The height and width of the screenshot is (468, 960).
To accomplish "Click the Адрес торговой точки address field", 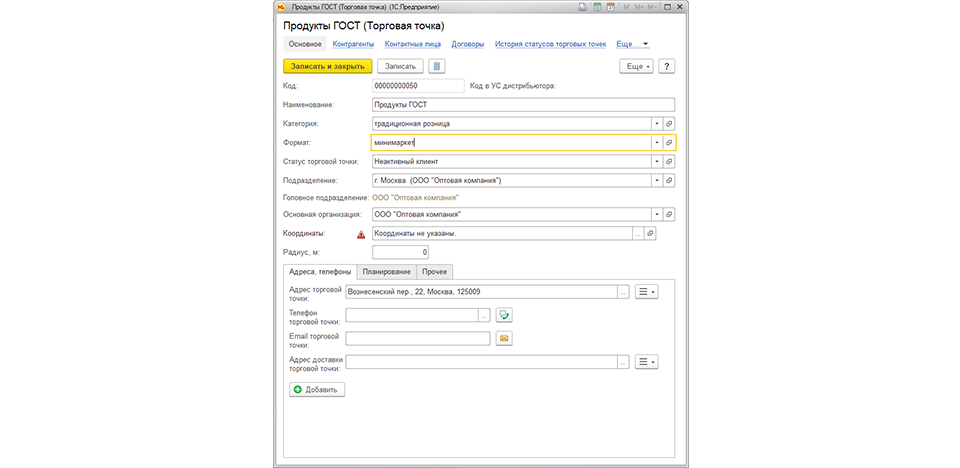I will (x=481, y=292).
